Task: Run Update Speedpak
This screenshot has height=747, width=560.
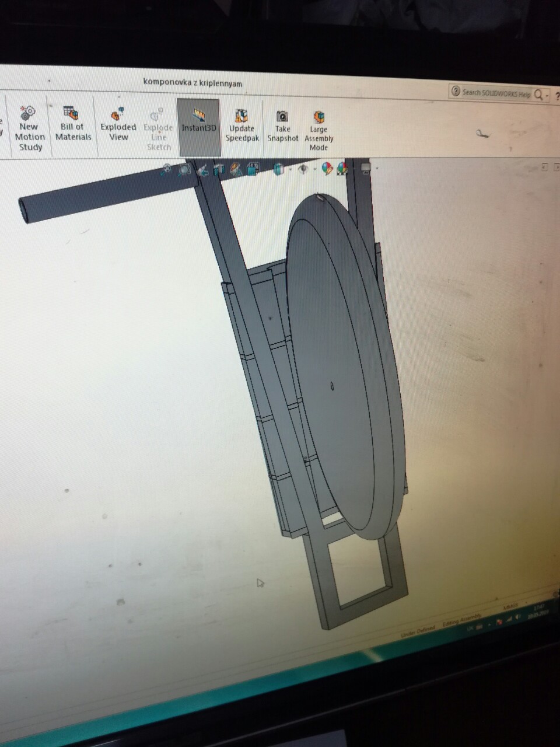Action: [242, 125]
